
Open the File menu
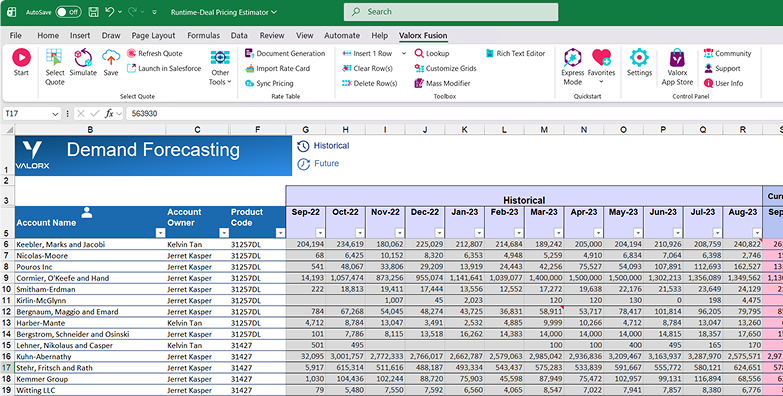[x=15, y=35]
